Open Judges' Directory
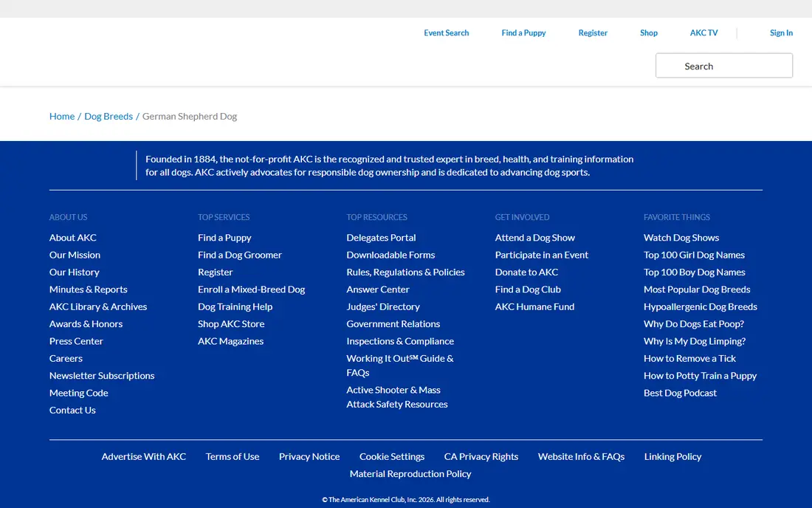Viewport: 812px width, 508px height. (382, 306)
